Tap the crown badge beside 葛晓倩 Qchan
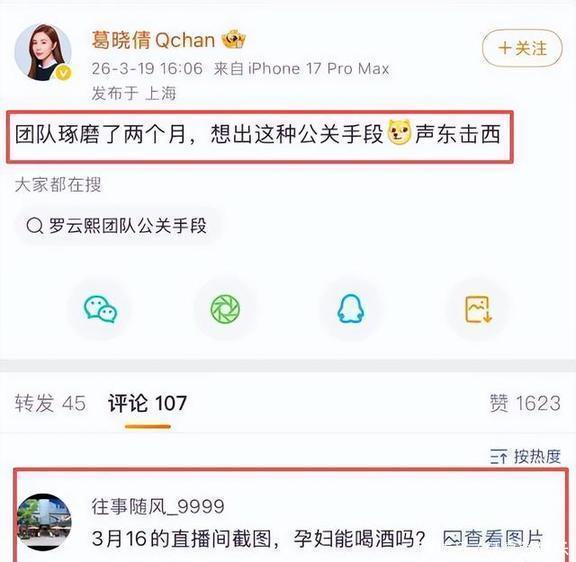The width and height of the screenshot is (576, 562). click(x=234, y=39)
